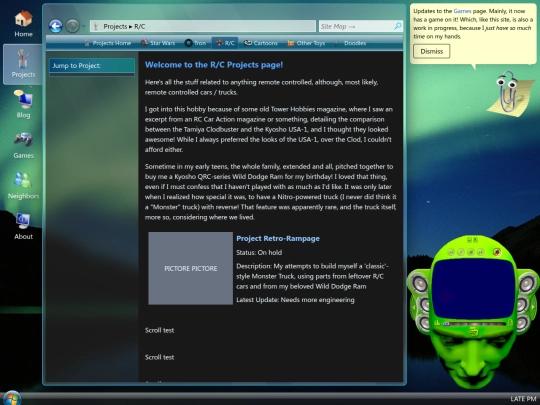This screenshot has width=540, height=405.
Task: Select the R/C tab
Action: tap(225, 43)
